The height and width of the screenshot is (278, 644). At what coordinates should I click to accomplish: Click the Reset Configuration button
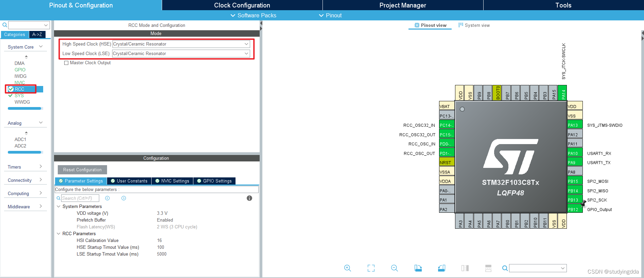point(82,170)
